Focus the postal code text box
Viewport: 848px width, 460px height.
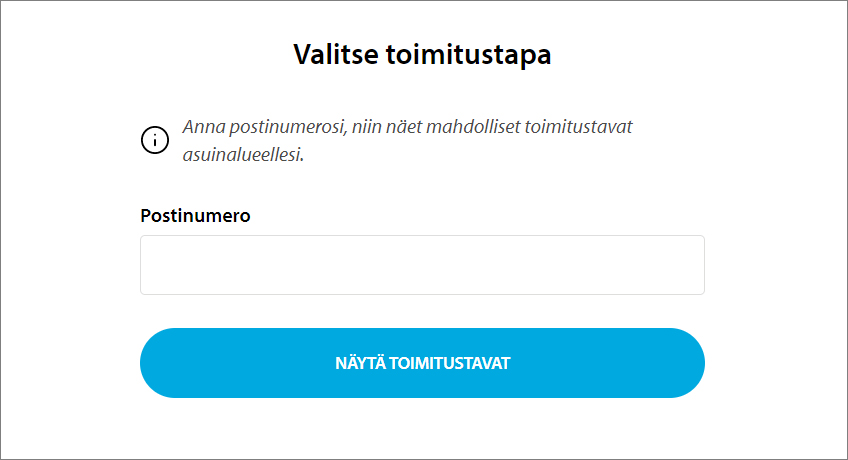422,265
